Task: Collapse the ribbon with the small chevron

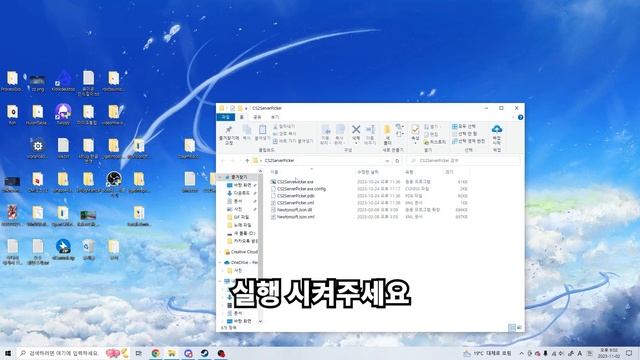Action: [x=513, y=117]
